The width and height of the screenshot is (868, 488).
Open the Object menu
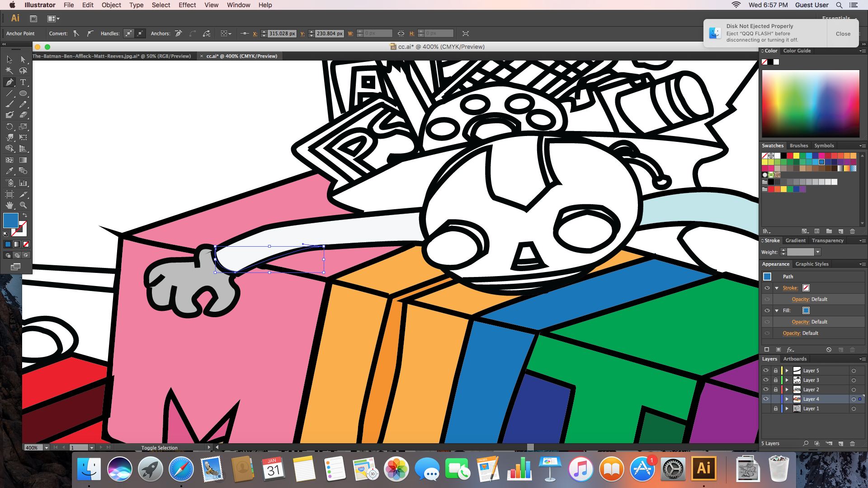111,5
